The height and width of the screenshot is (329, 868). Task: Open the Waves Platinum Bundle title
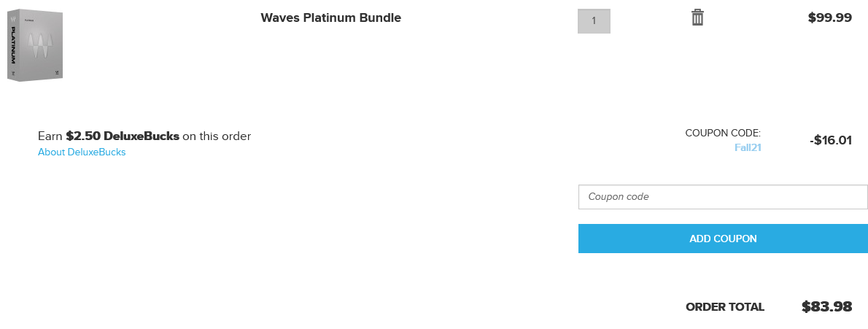coord(330,18)
